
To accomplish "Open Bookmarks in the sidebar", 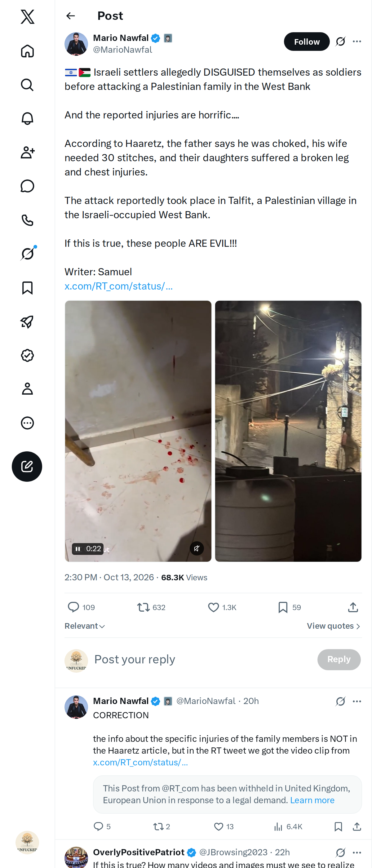I will (x=27, y=288).
